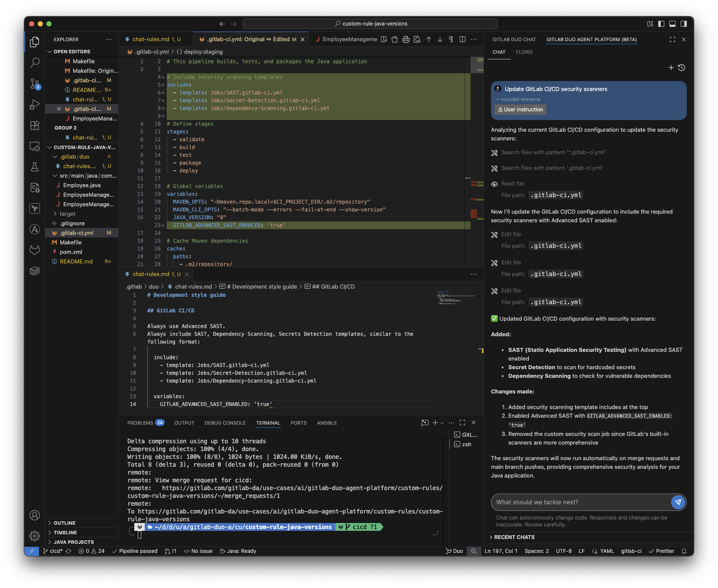Open chat history in the Duo panel
Screen dimensions: 718x588
(x=682, y=68)
